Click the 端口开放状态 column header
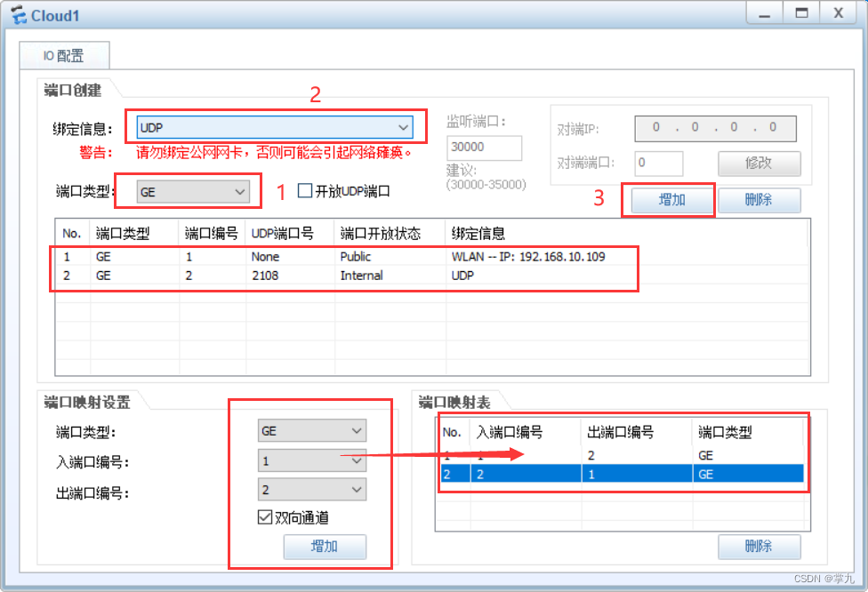The image size is (868, 592). pyautogui.click(x=390, y=234)
